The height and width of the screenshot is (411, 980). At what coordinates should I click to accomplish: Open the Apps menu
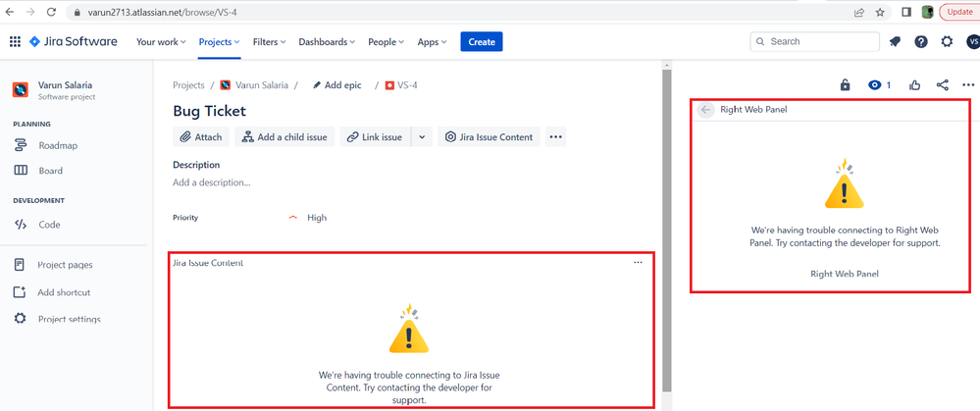[432, 42]
